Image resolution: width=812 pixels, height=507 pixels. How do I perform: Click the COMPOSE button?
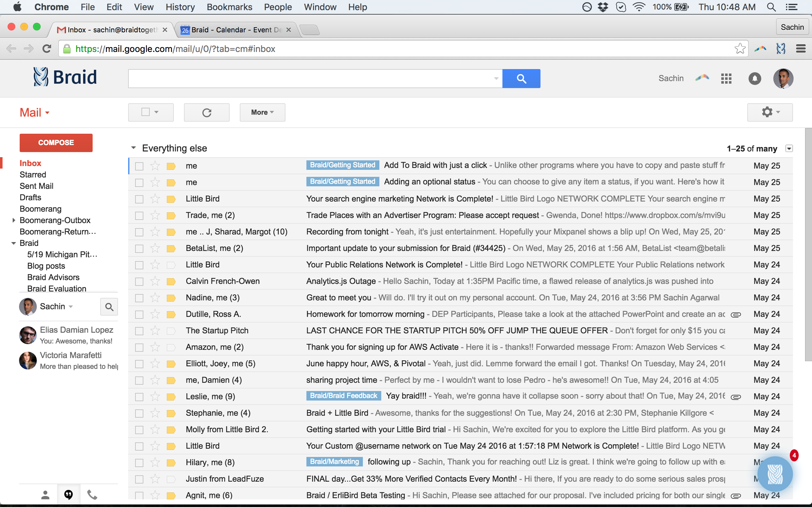56,143
